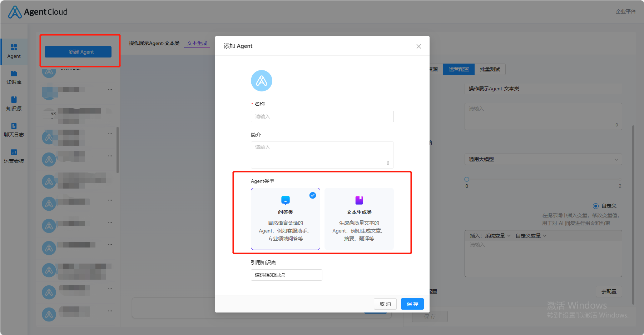This screenshot has height=335, width=644.
Task: Select the 文本生成类 agent type card
Action: 359,219
